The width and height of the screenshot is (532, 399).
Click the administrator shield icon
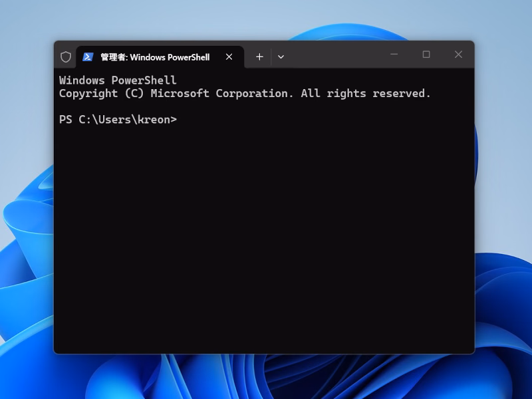(66, 57)
